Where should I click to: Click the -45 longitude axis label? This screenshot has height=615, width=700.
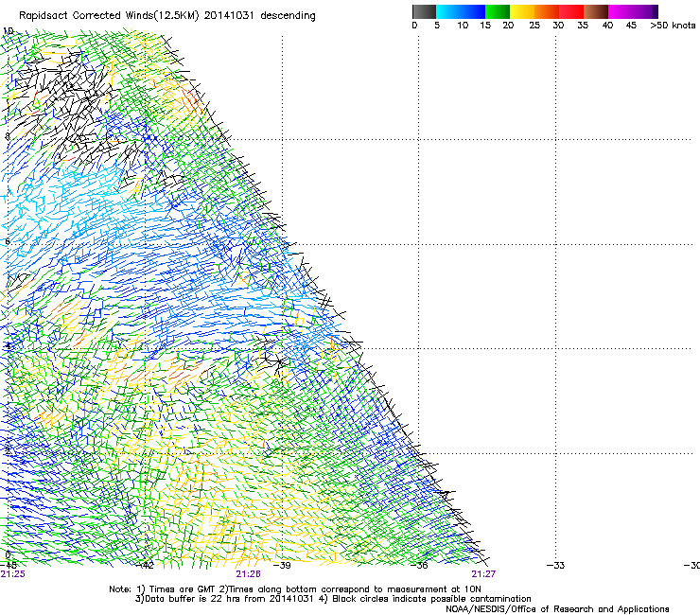pyautogui.click(x=9, y=565)
